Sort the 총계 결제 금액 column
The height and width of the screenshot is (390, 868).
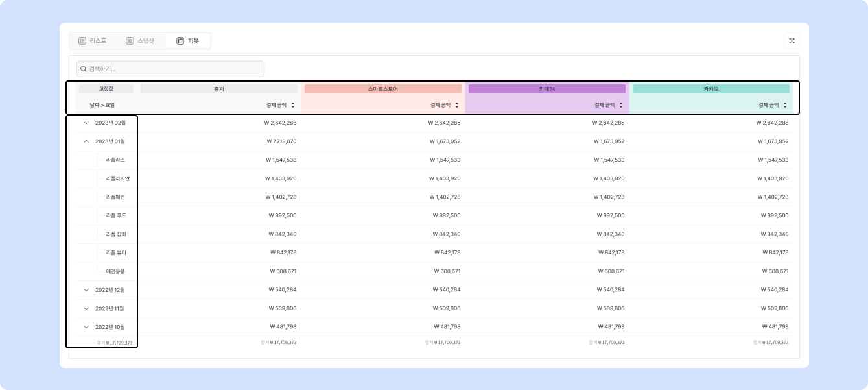(292, 105)
